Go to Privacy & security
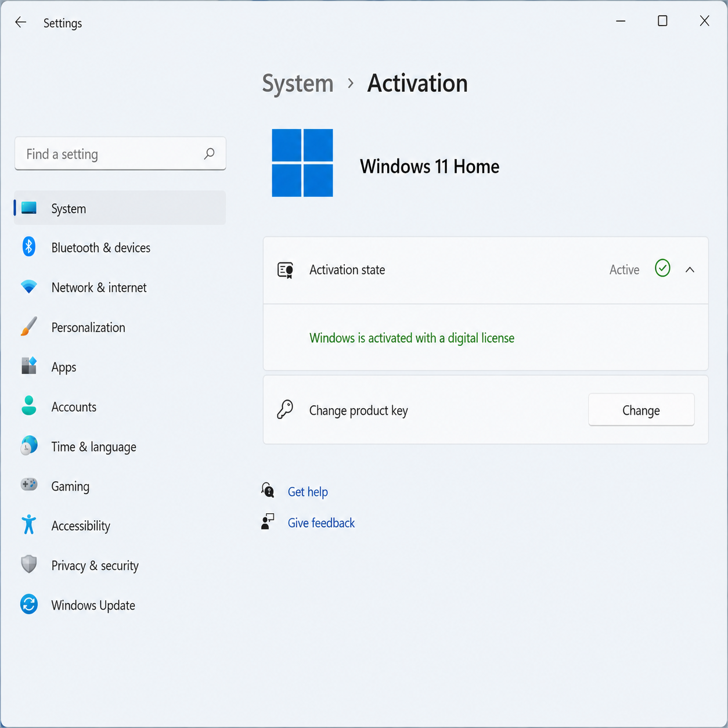Screen dimensions: 728x728 point(120,565)
